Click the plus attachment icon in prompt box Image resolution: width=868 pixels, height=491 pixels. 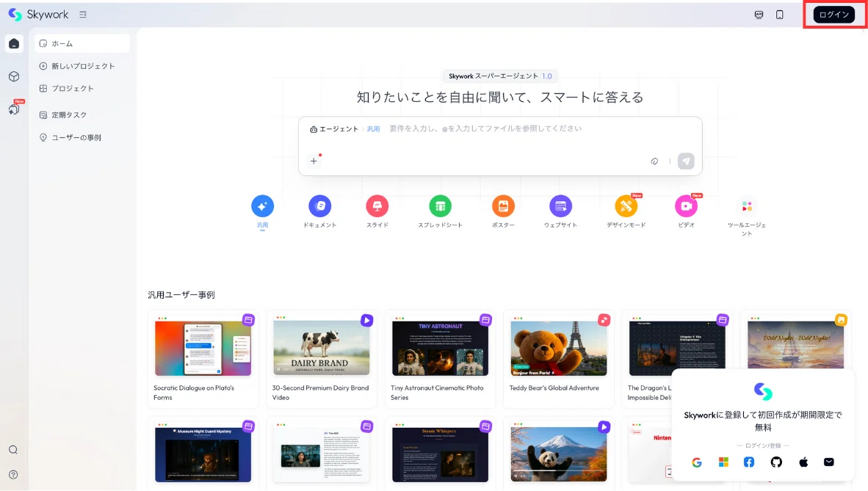tap(314, 161)
